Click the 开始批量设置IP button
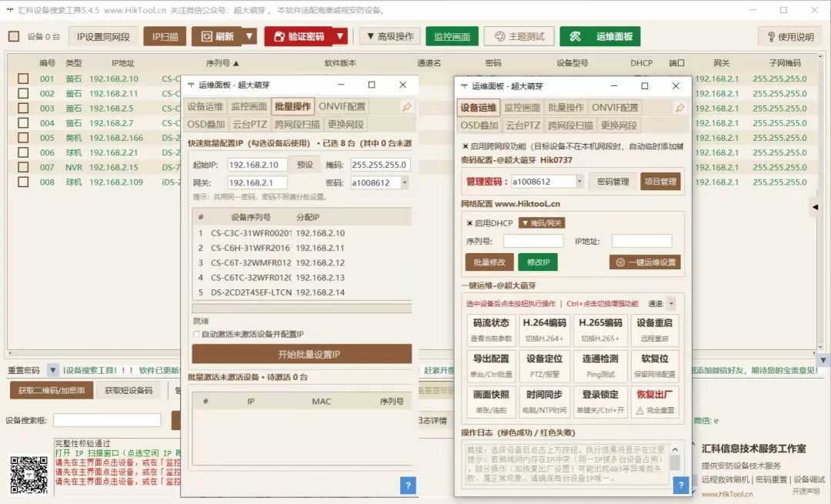 point(302,354)
